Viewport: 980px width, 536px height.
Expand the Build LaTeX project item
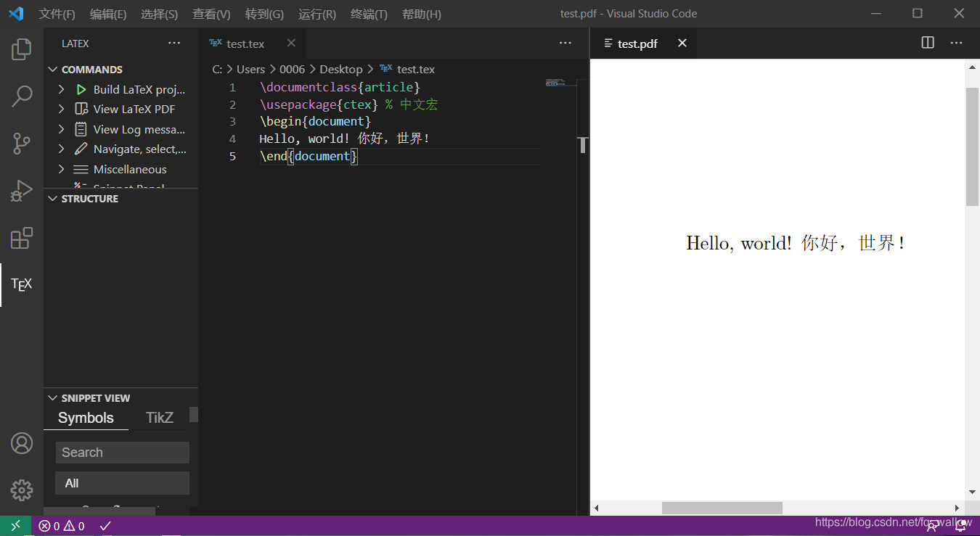[62, 90]
